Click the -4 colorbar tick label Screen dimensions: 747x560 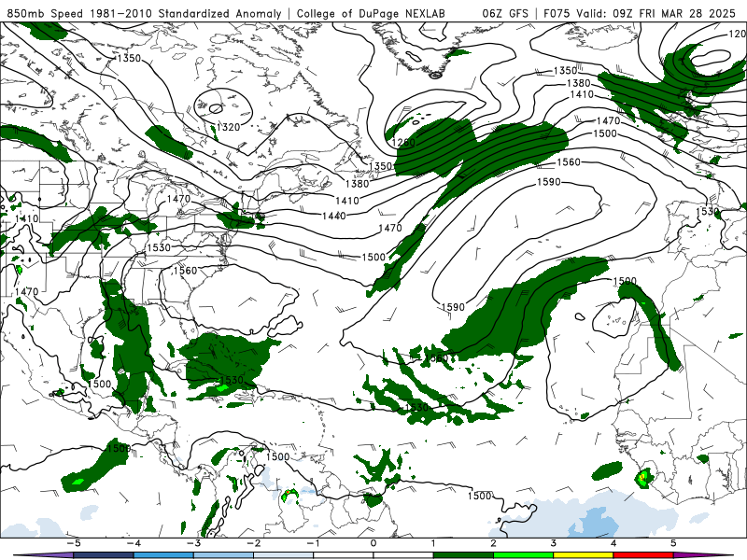point(134,543)
